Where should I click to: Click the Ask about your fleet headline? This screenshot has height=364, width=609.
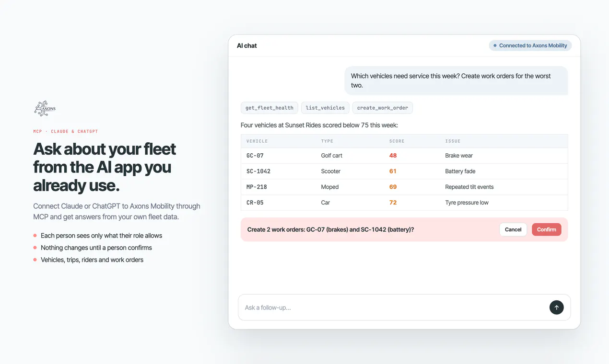pos(105,167)
